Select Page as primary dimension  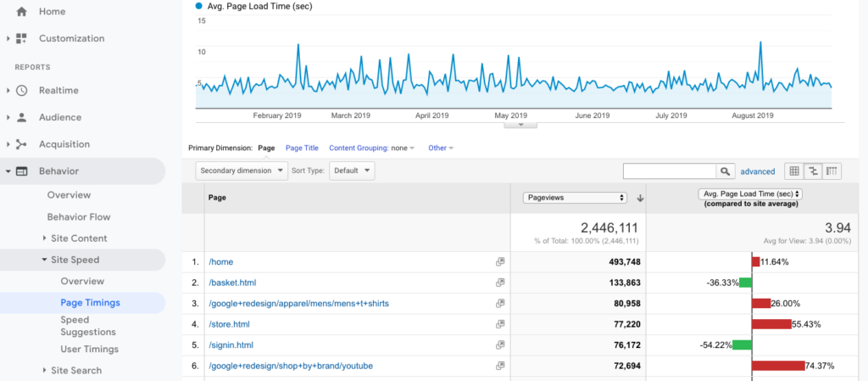(266, 148)
